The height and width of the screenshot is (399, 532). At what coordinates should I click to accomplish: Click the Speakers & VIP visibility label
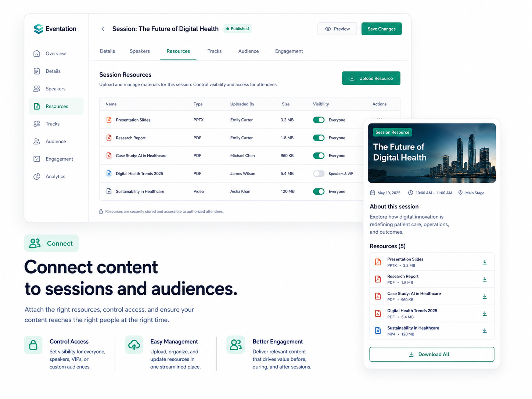click(x=341, y=174)
